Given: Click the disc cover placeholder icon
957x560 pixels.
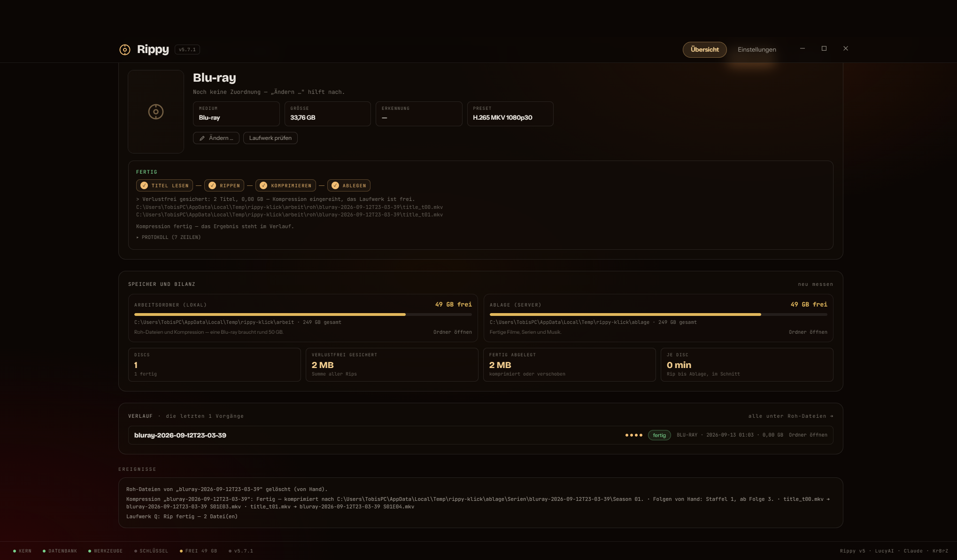Looking at the screenshot, I should coord(156,112).
